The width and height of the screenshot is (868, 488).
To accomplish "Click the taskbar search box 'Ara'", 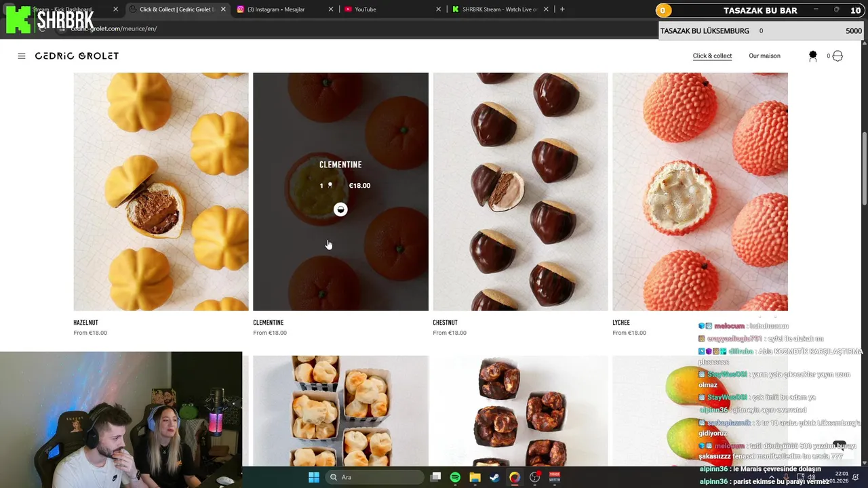I will coord(375,477).
